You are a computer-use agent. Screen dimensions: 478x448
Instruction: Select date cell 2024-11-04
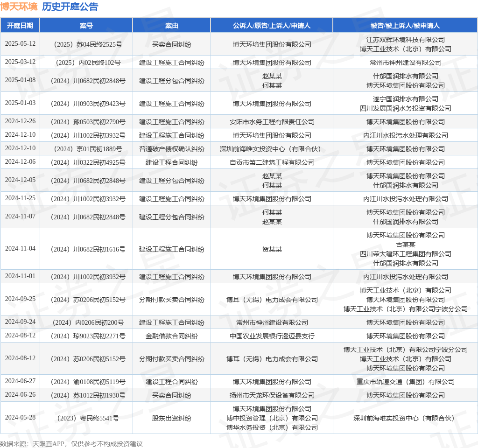tap(20, 248)
